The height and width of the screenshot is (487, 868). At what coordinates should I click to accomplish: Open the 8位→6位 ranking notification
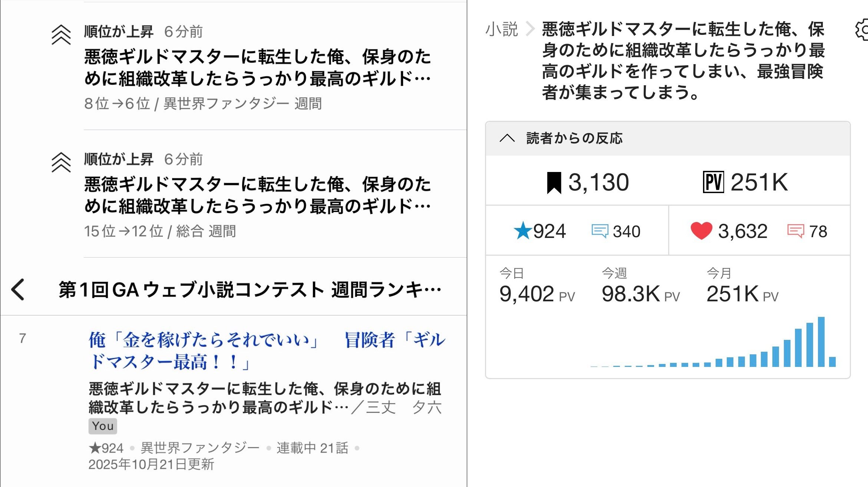tap(257, 67)
